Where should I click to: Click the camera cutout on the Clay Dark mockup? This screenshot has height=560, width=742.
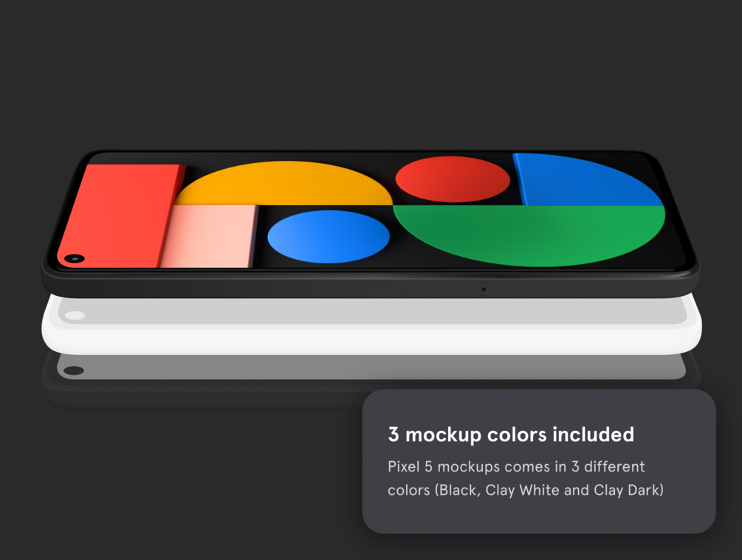(74, 370)
